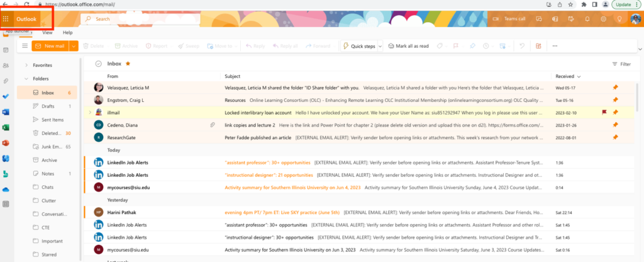The width and height of the screenshot is (644, 262).
Task: Open the People icon in left rail
Action: tap(6, 65)
